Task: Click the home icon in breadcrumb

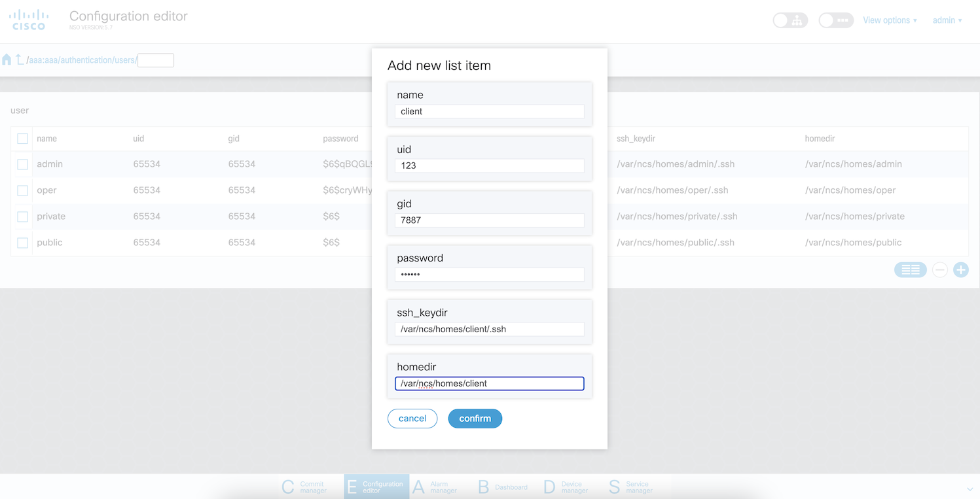Action: [x=7, y=60]
